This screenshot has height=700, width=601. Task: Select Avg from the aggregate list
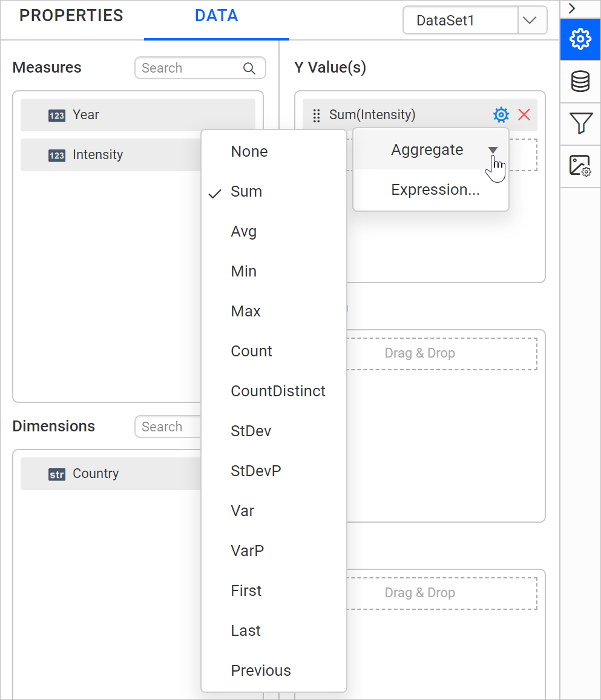click(243, 231)
